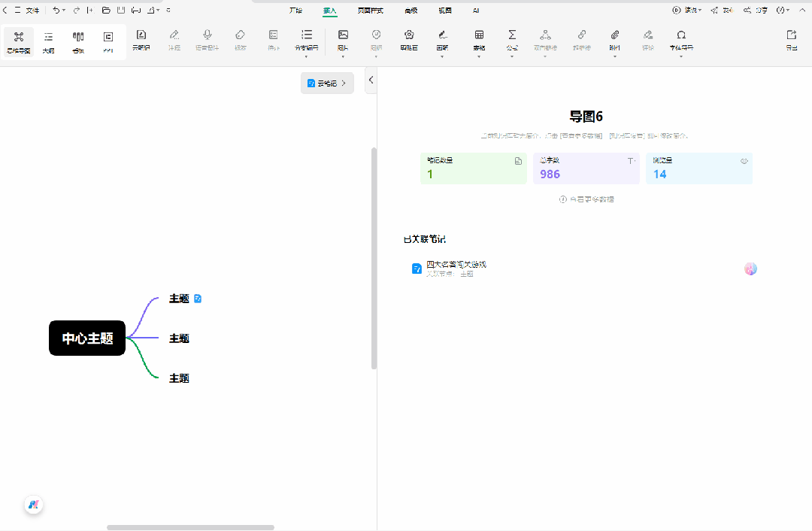This screenshot has width=812, height=531.
Task: Click the page-views count card showing 14
Action: [699, 168]
